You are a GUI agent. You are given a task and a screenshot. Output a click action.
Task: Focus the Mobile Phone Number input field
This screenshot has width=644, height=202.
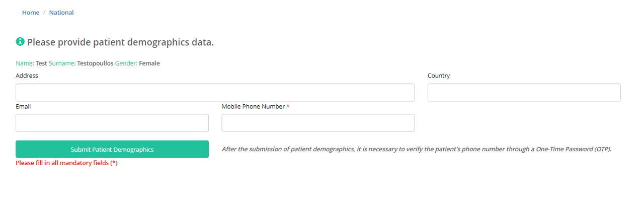318,123
